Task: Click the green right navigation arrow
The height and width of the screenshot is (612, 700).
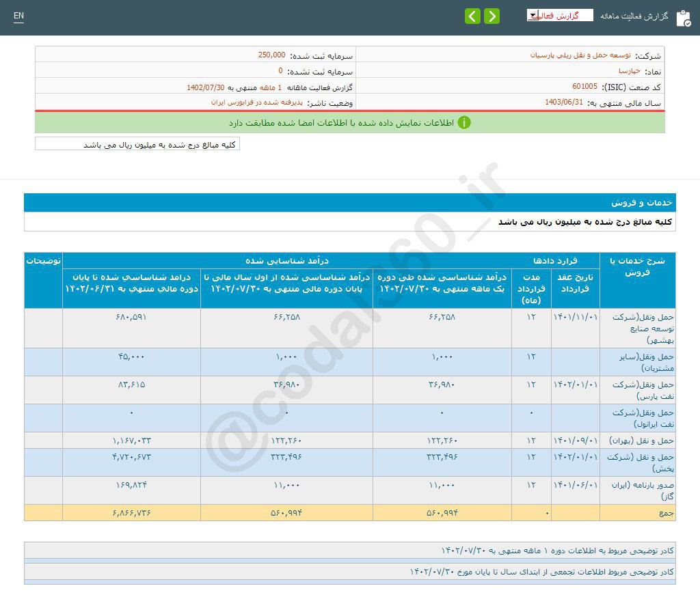Action: click(x=492, y=16)
